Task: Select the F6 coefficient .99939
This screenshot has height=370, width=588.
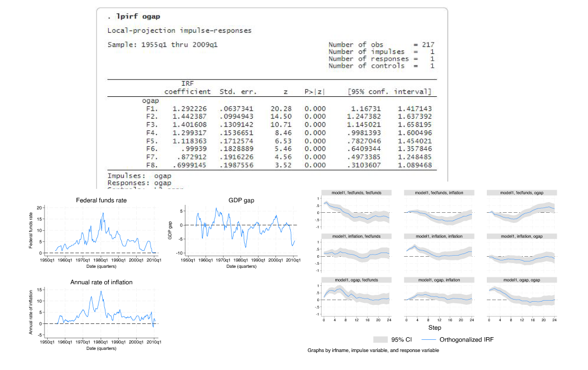Action: click(x=194, y=148)
